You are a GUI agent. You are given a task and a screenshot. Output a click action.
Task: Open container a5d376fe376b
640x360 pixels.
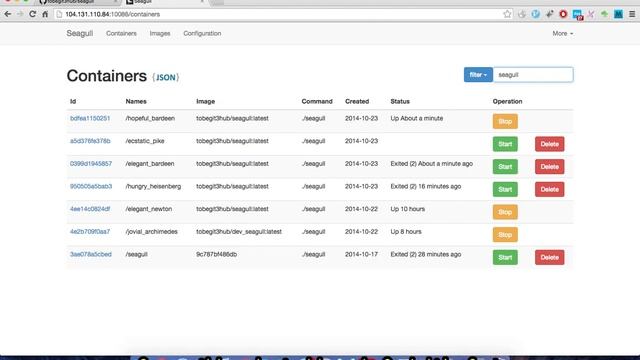click(90, 141)
